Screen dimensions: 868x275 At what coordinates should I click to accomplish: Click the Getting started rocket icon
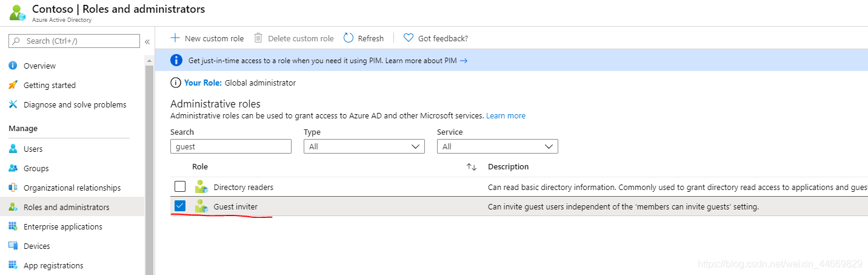tap(13, 85)
